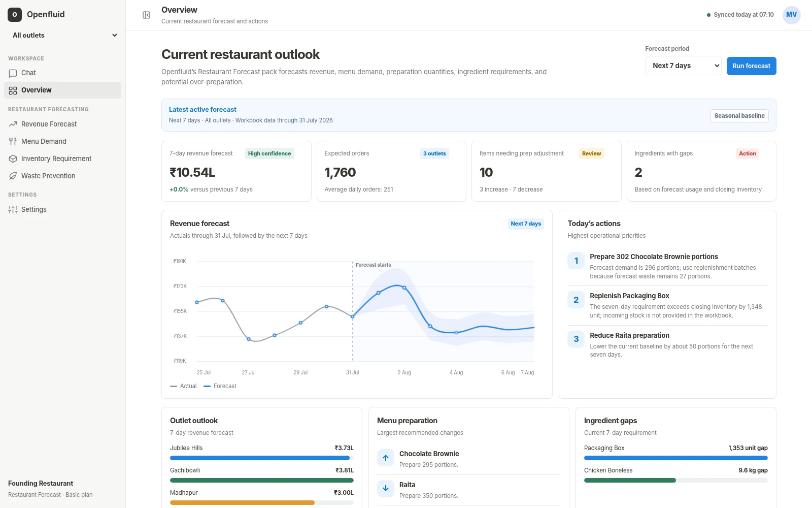Click the 3 outlets badge
812x508 pixels.
[x=434, y=153]
